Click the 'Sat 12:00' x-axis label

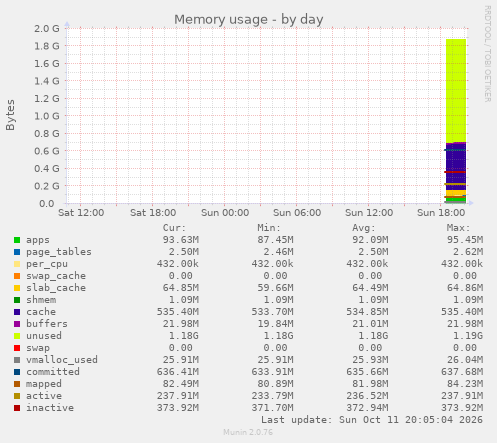[x=81, y=213]
